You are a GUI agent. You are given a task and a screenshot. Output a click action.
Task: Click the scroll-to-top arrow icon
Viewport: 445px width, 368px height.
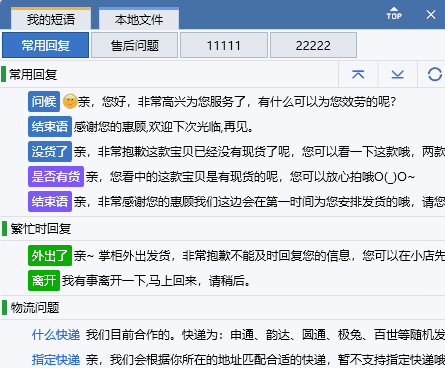pyautogui.click(x=358, y=74)
